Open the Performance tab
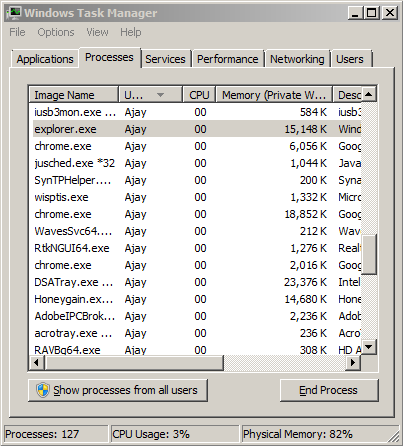403x446 pixels. click(228, 59)
